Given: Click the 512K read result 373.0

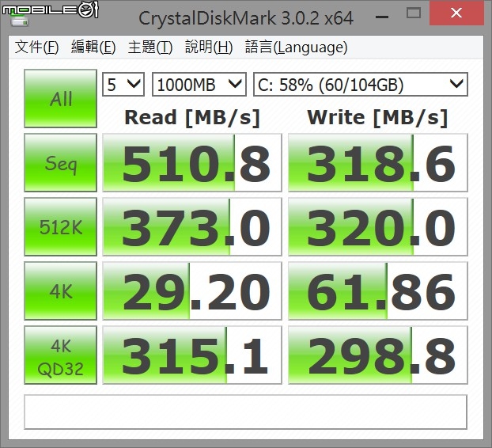Looking at the screenshot, I should click(192, 226).
